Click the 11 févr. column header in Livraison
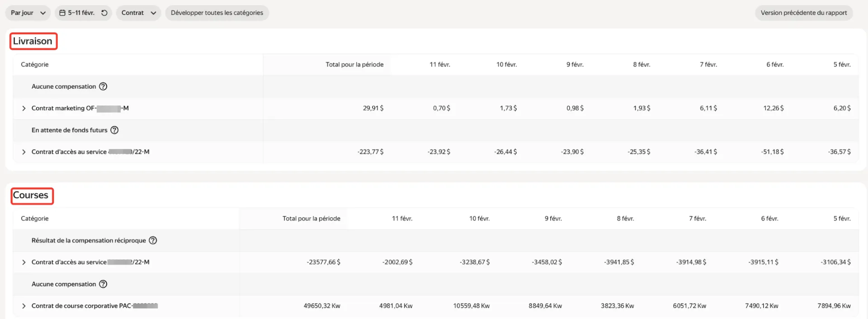This screenshot has height=319, width=868. (440, 65)
